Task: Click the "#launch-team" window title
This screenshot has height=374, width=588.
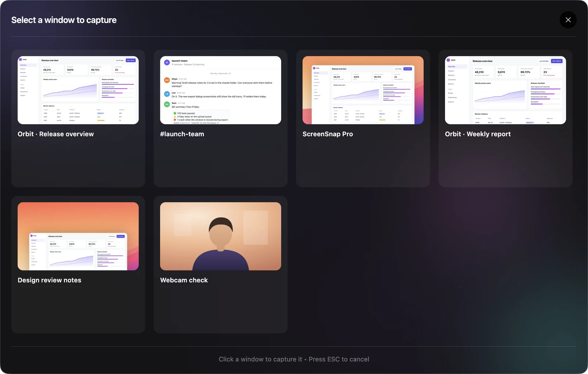Action: pyautogui.click(x=182, y=134)
